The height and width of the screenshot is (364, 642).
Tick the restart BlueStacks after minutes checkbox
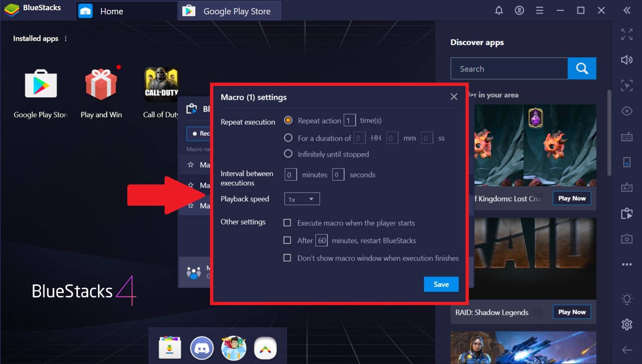tap(287, 240)
